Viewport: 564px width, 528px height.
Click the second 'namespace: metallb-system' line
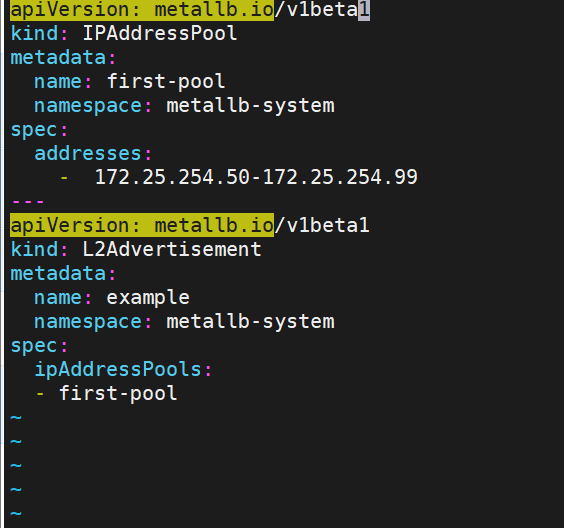click(x=184, y=322)
